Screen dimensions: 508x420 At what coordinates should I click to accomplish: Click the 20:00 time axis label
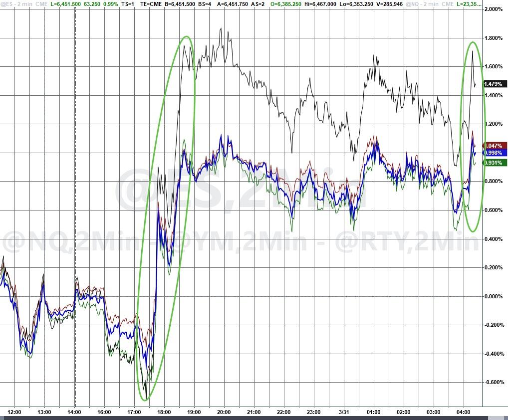click(x=224, y=412)
